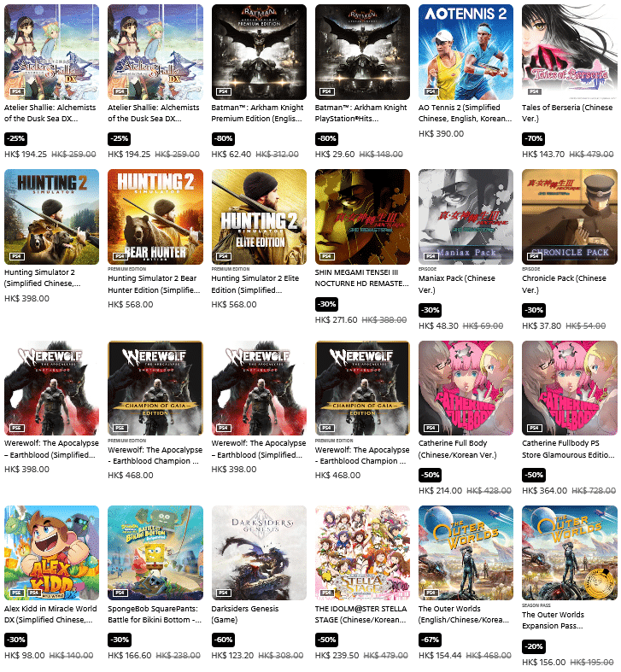Click the Hunting Simulator 2 Bear Hunter cover
Screen dimensions: 621x672
pos(155,217)
